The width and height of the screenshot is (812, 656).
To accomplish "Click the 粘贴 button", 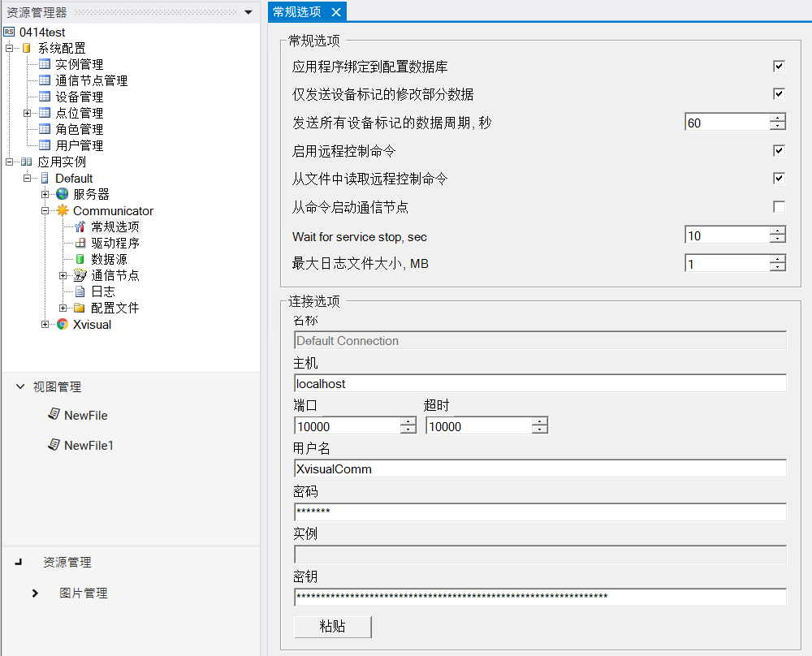I will pyautogui.click(x=332, y=627).
